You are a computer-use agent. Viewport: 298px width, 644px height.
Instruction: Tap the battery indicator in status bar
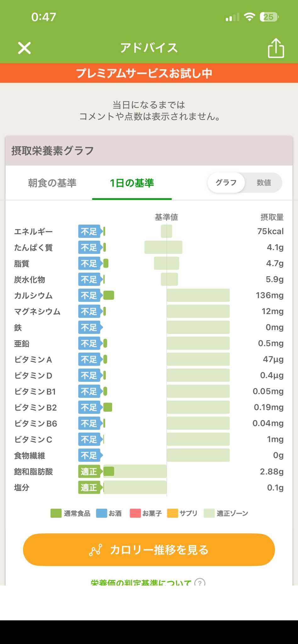click(x=269, y=17)
